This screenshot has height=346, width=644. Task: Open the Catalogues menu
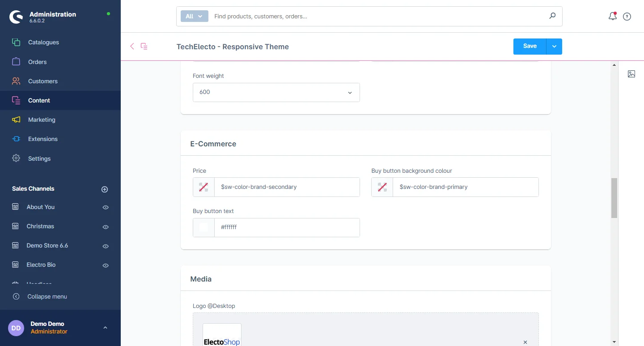click(x=43, y=43)
